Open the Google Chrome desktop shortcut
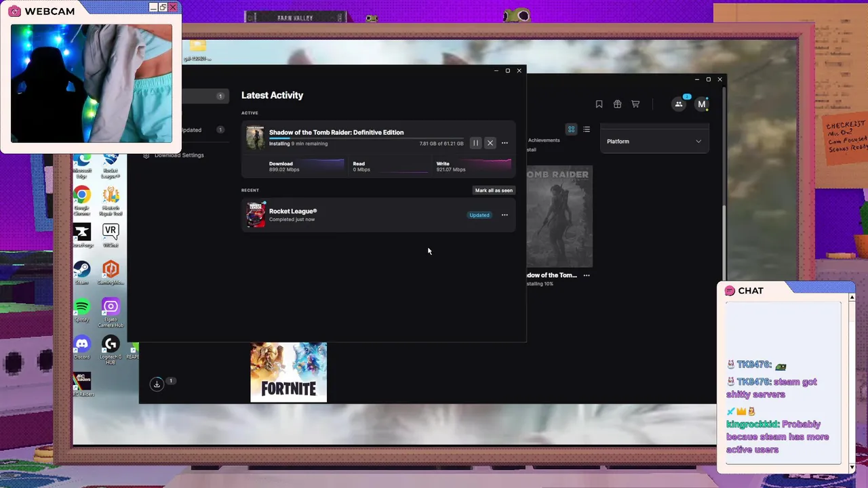This screenshot has height=488, width=868. pyautogui.click(x=82, y=199)
